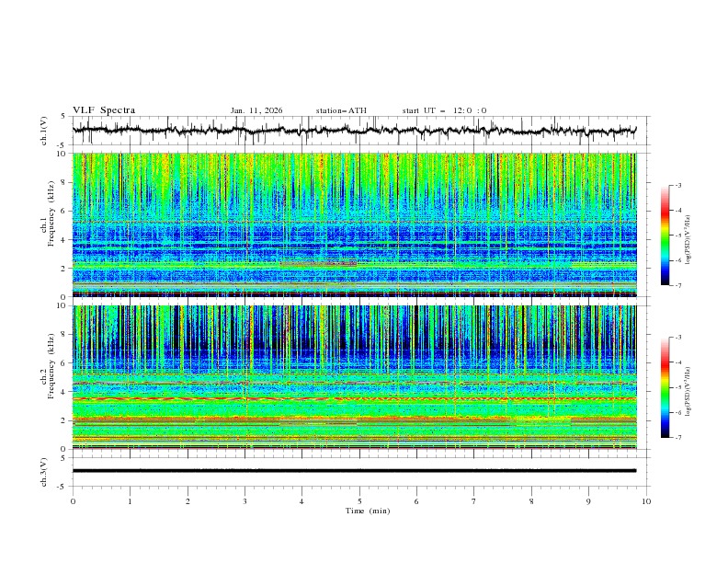Click the ch.2 spectrogram panel
This screenshot has width=728, height=563.
(355, 377)
